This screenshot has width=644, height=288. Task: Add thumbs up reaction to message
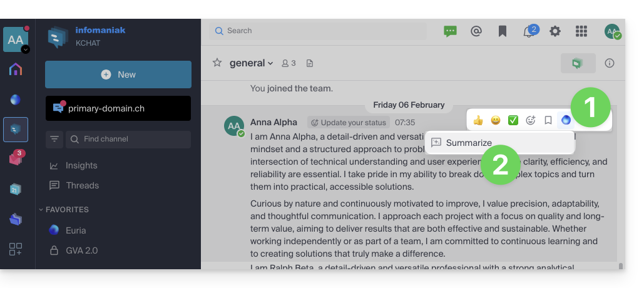tap(478, 120)
